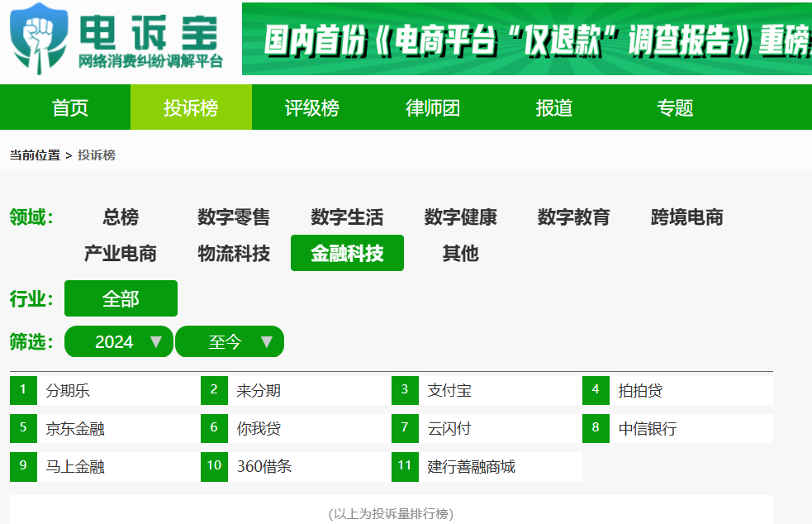812x524 pixels.
Task: Open the 你我贷 ranking entry
Action: click(297, 428)
